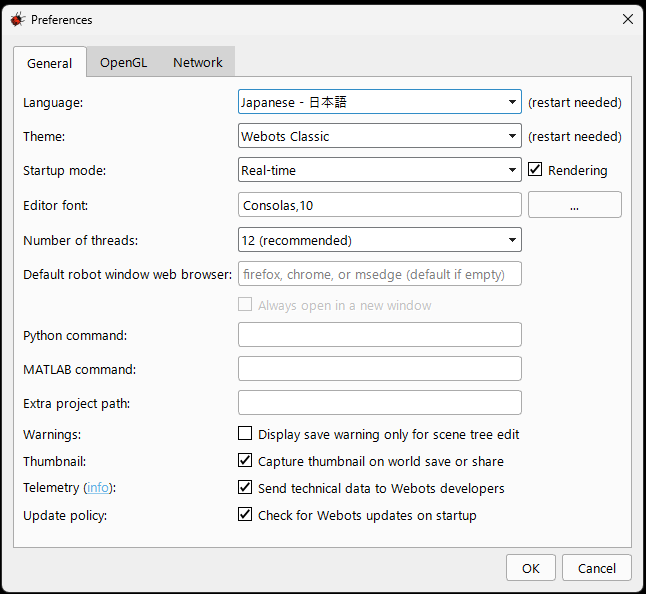This screenshot has width=646, height=594.
Task: Open the Language dropdown
Action: [x=379, y=102]
